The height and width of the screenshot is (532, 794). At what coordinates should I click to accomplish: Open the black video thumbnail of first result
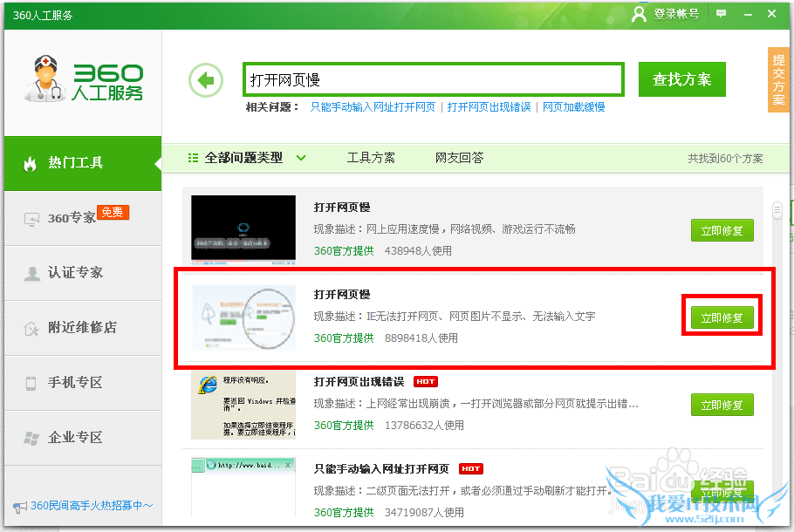point(243,230)
